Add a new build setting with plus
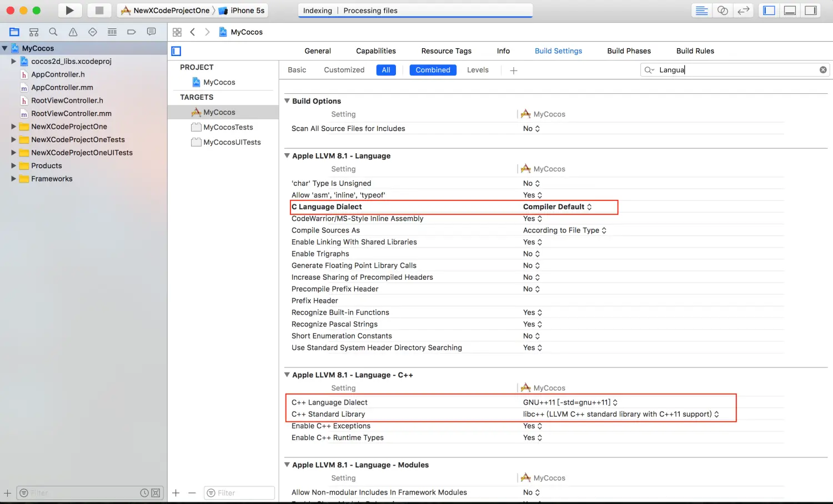 click(x=514, y=70)
